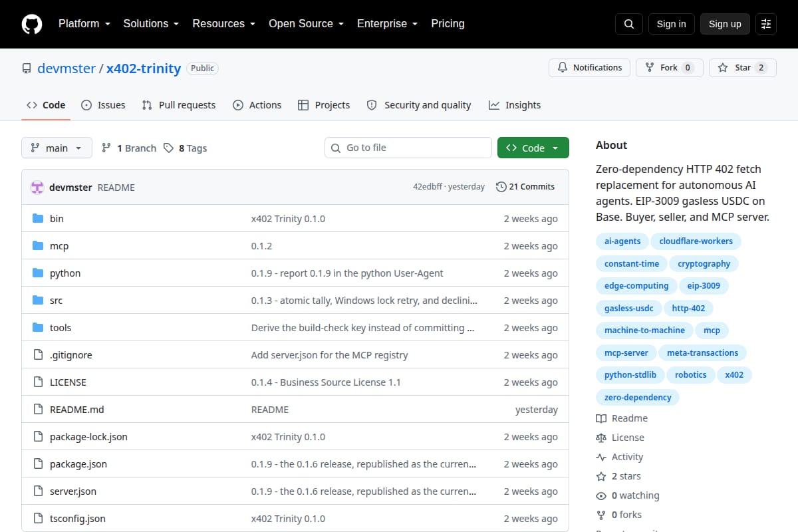Select the eip-3009 topic tag
Image resolution: width=798 pixels, height=532 pixels.
[x=704, y=286]
